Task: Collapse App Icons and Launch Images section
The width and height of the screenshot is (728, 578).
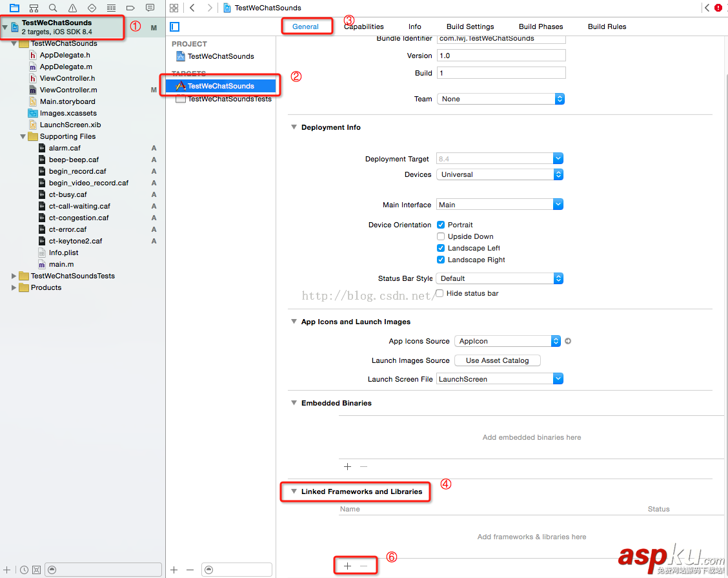Action: point(294,321)
